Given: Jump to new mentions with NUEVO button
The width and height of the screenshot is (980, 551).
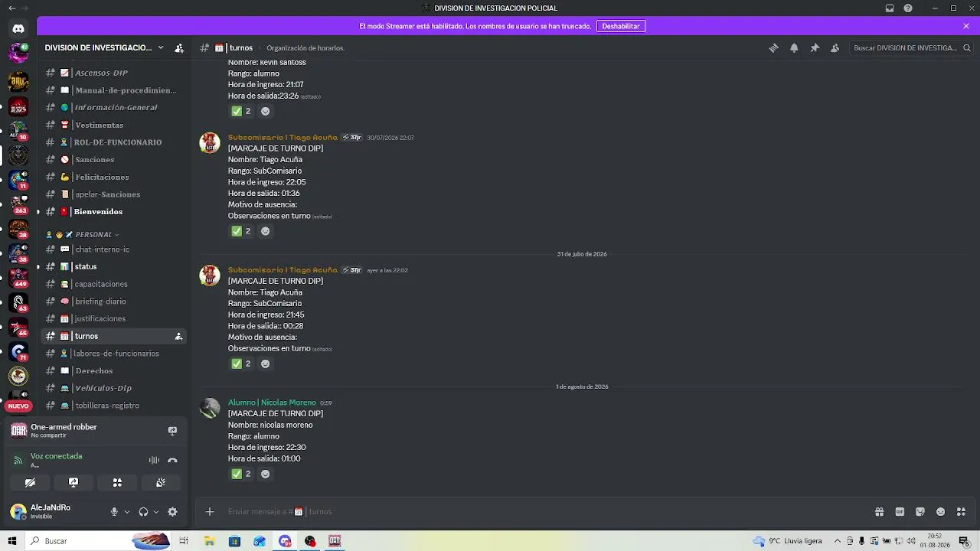Looking at the screenshot, I should point(18,406).
